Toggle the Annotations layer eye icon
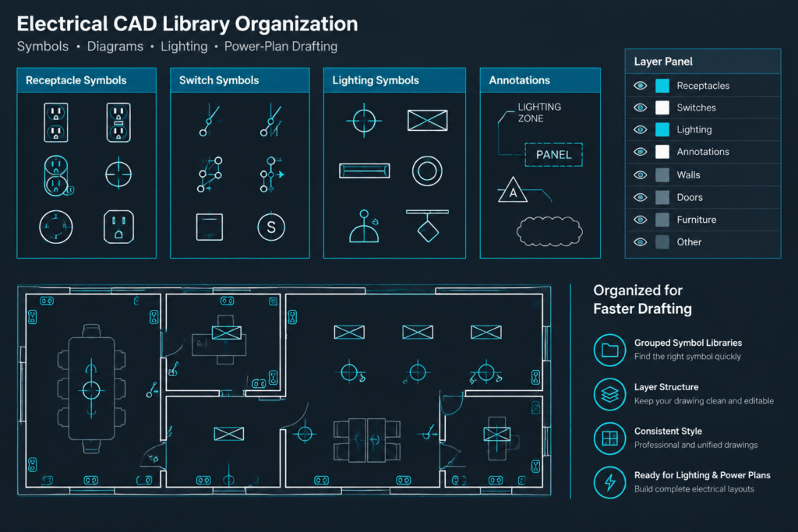Image resolution: width=798 pixels, height=532 pixels. (641, 152)
